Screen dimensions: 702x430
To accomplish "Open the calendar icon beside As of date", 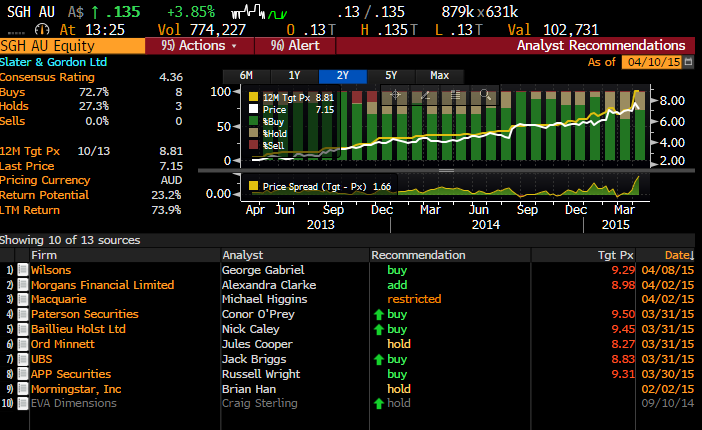I will point(689,62).
